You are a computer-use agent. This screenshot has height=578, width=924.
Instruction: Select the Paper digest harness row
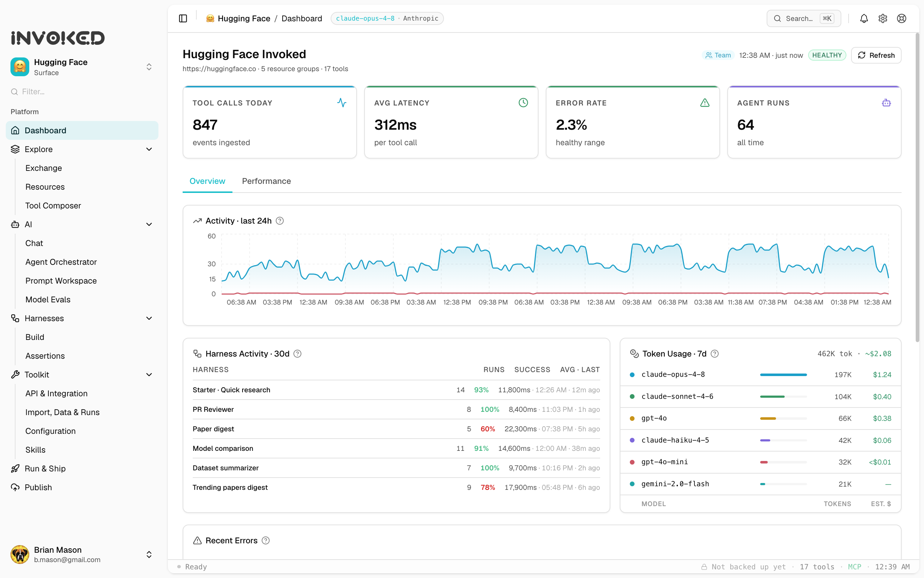[x=396, y=429]
